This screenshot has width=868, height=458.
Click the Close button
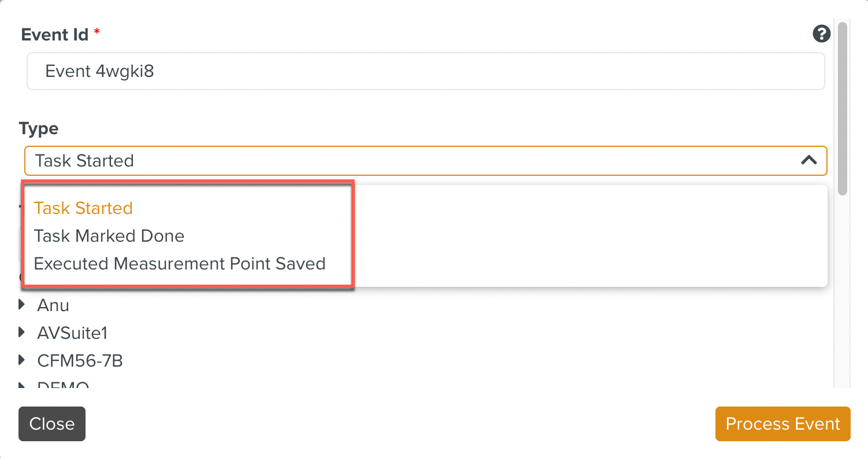pyautogui.click(x=51, y=424)
